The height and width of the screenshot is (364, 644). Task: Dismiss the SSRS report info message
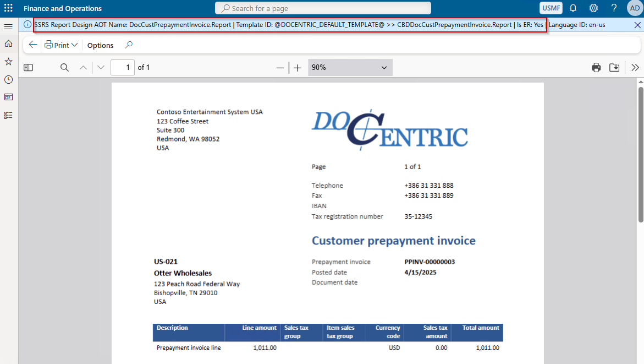click(x=637, y=25)
